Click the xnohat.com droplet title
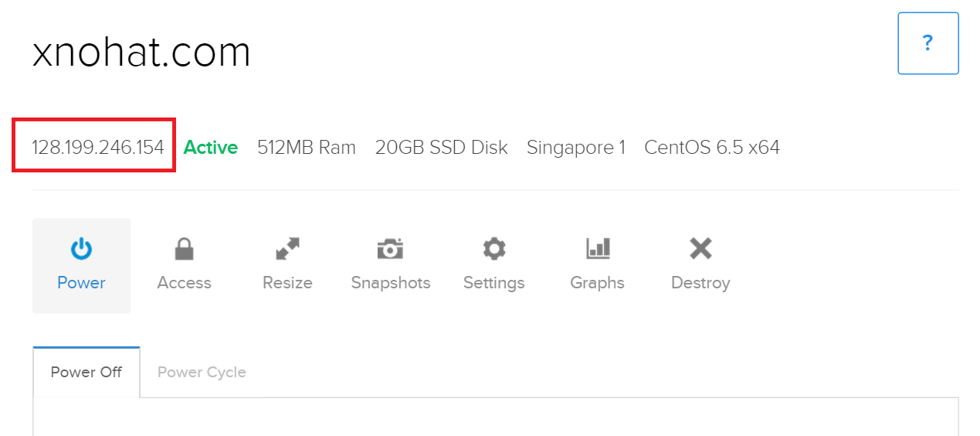This screenshot has height=436, width=980. pos(141,53)
